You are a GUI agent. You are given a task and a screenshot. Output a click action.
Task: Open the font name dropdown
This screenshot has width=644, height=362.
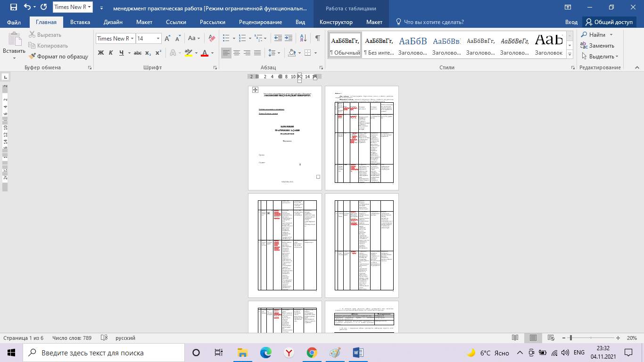[x=132, y=39]
